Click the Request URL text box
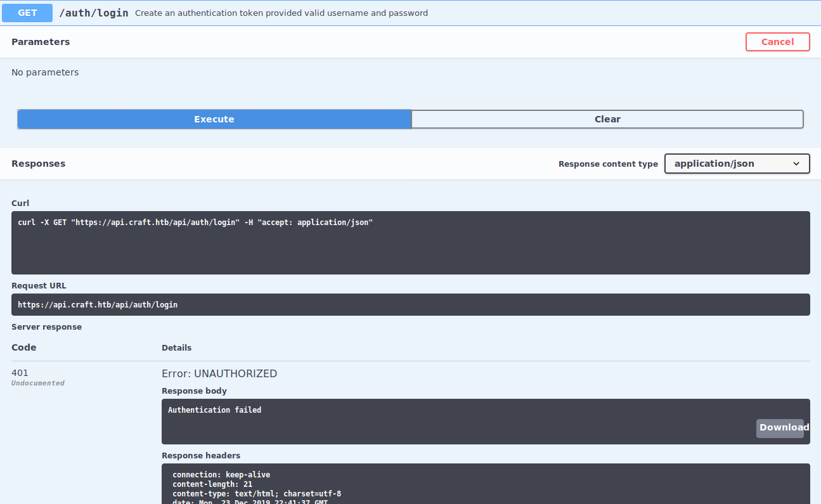 [410, 304]
